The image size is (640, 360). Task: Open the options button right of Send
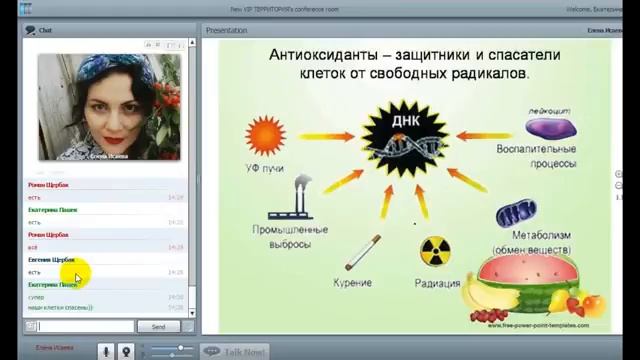point(188,327)
